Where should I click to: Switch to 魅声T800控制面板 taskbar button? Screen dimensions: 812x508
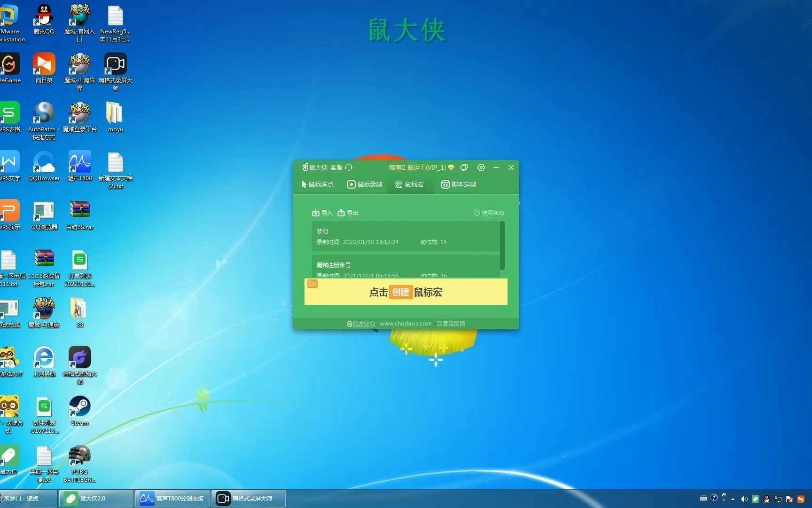(x=172, y=499)
